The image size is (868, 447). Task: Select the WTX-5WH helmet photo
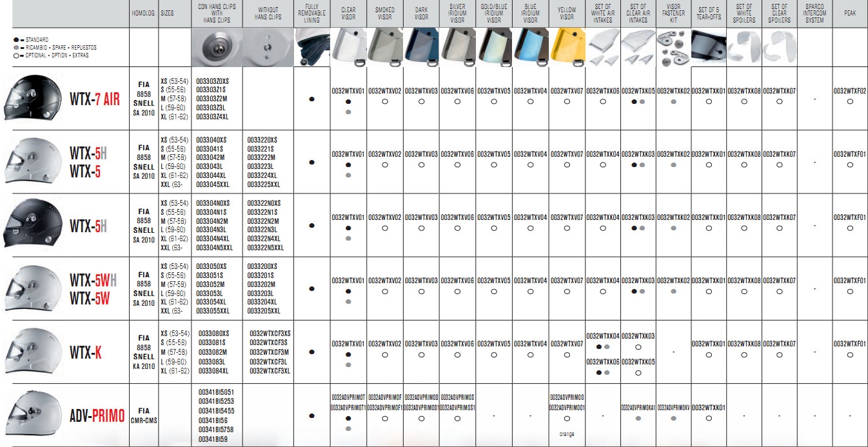point(33,289)
